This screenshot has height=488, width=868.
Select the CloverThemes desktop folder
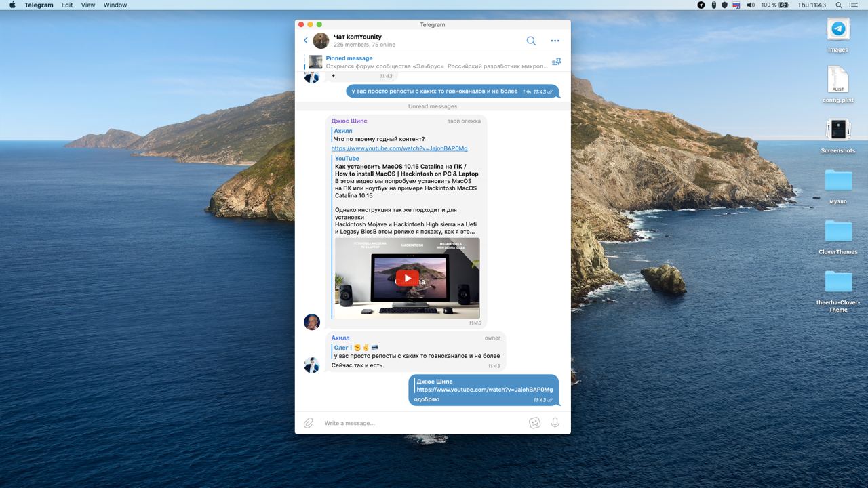(x=838, y=237)
